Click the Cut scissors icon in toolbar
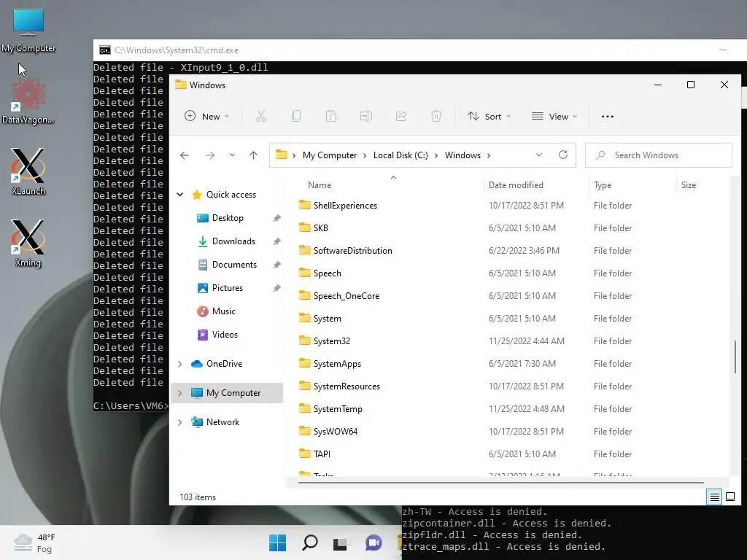 (x=261, y=116)
